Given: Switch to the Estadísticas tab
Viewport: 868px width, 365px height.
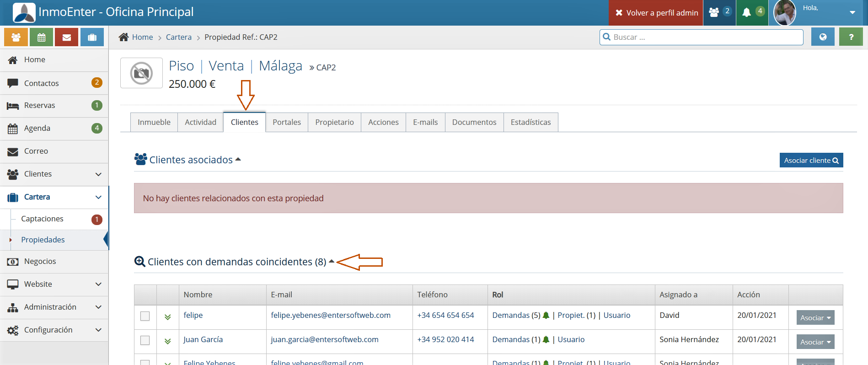Looking at the screenshot, I should click(x=530, y=122).
